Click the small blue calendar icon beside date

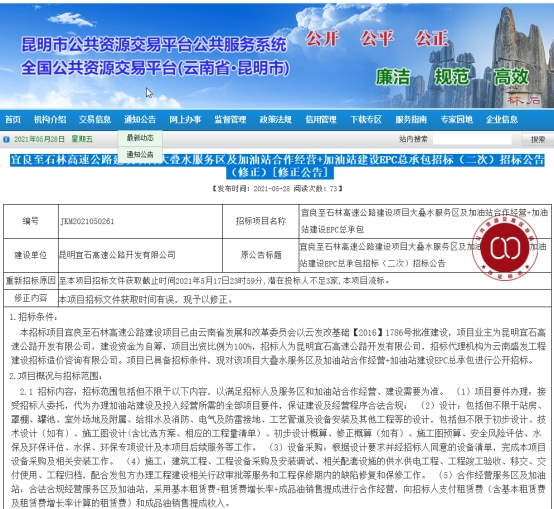(x=6, y=140)
